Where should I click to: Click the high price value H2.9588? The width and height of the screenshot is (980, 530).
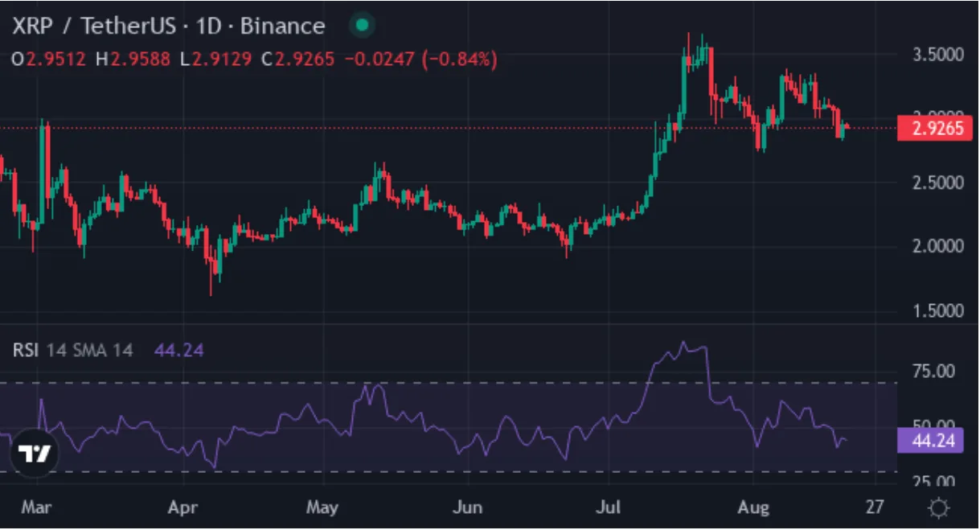[x=132, y=60]
